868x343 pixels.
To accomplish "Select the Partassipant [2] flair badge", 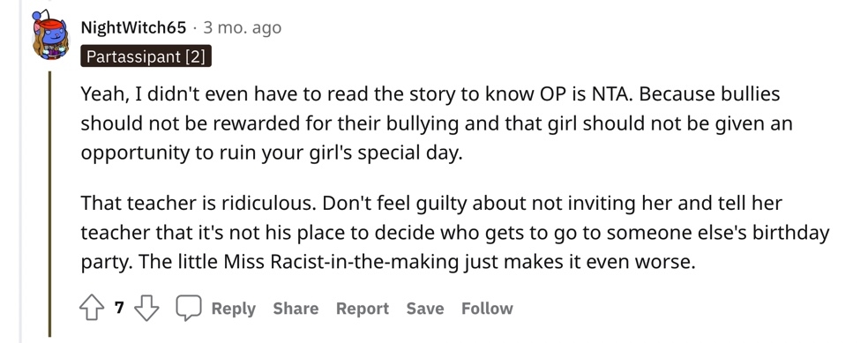I will point(146,56).
